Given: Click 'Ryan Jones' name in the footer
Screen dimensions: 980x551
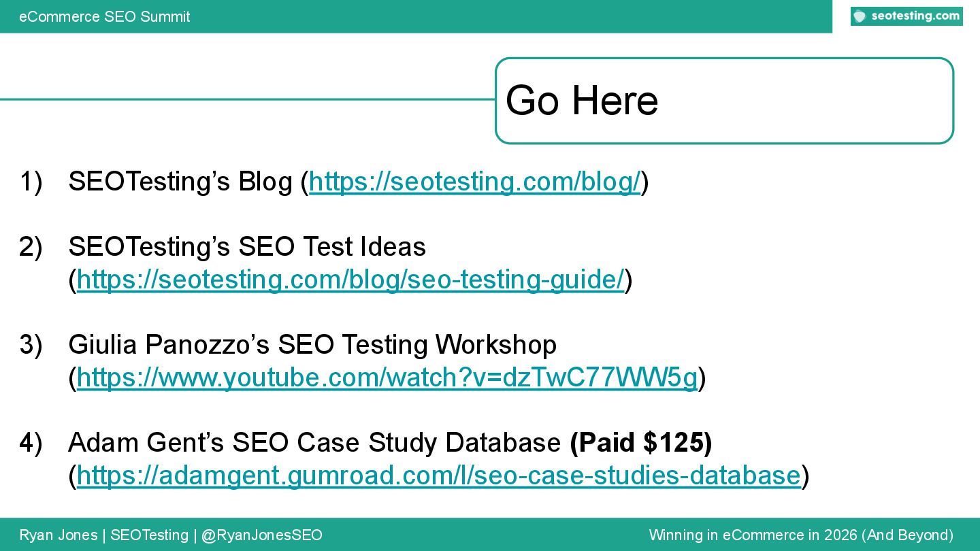Looking at the screenshot, I should [58, 535].
